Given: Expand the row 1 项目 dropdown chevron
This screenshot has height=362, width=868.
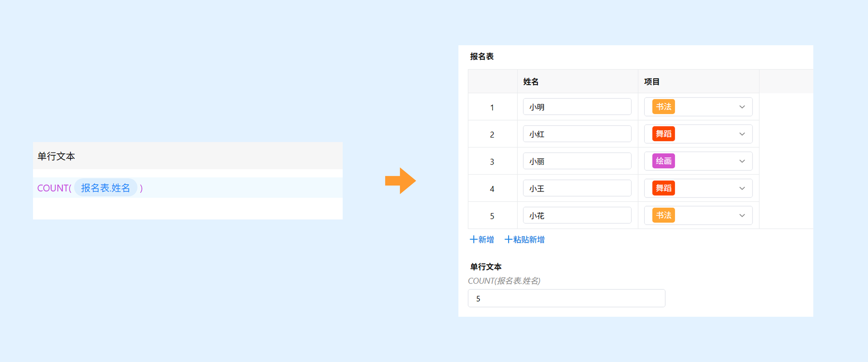Looking at the screenshot, I should 742,107.
